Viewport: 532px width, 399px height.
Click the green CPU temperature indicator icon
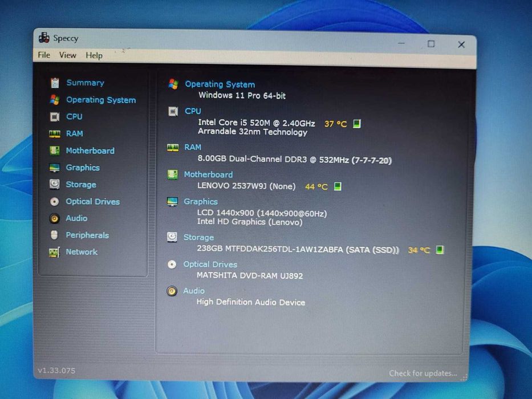coord(356,124)
